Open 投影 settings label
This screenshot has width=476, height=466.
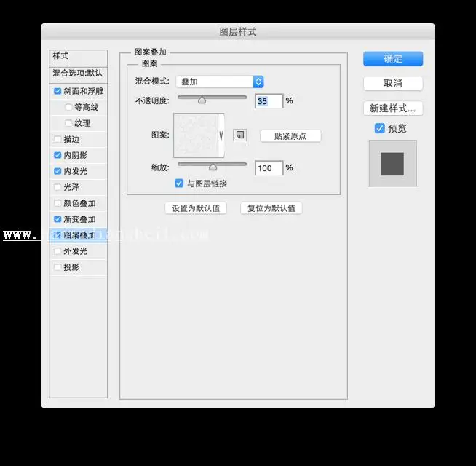click(71, 267)
